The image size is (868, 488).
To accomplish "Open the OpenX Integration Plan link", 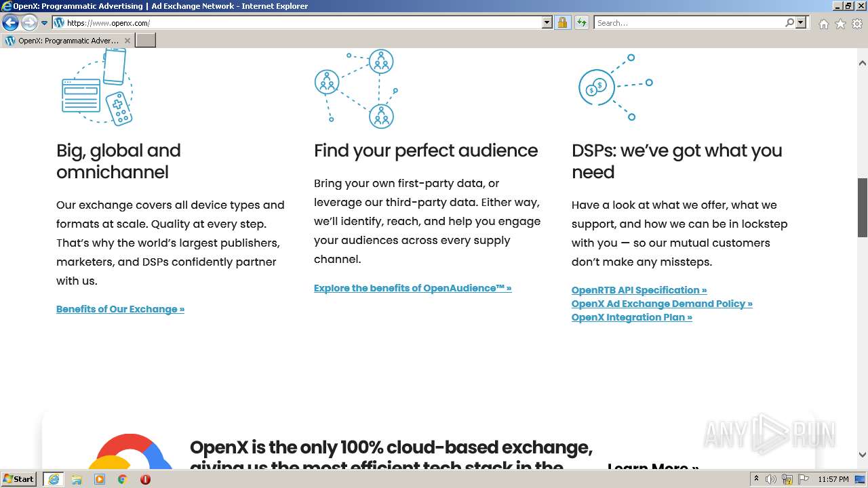I will [632, 317].
